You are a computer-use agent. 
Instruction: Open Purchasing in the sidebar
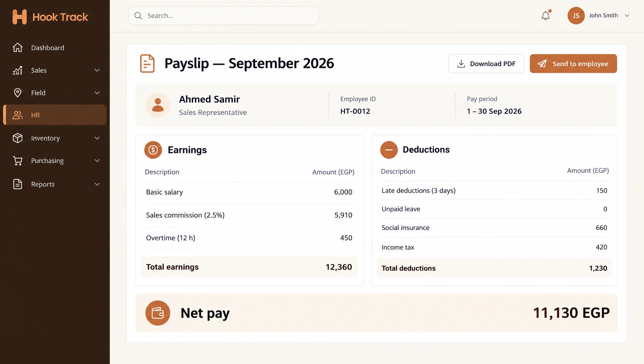point(55,161)
